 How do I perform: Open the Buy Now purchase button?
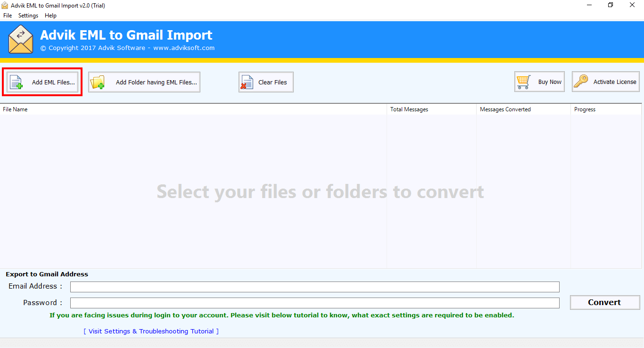[539, 82]
